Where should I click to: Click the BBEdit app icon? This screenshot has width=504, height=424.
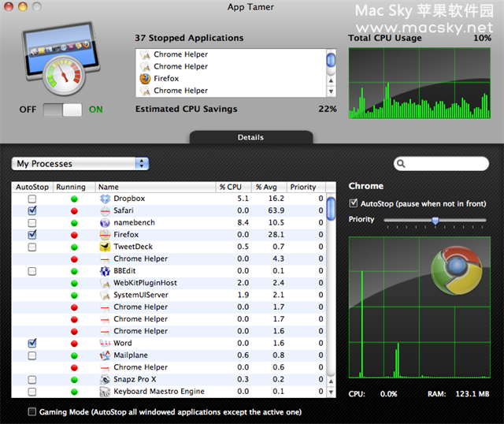pos(105,271)
